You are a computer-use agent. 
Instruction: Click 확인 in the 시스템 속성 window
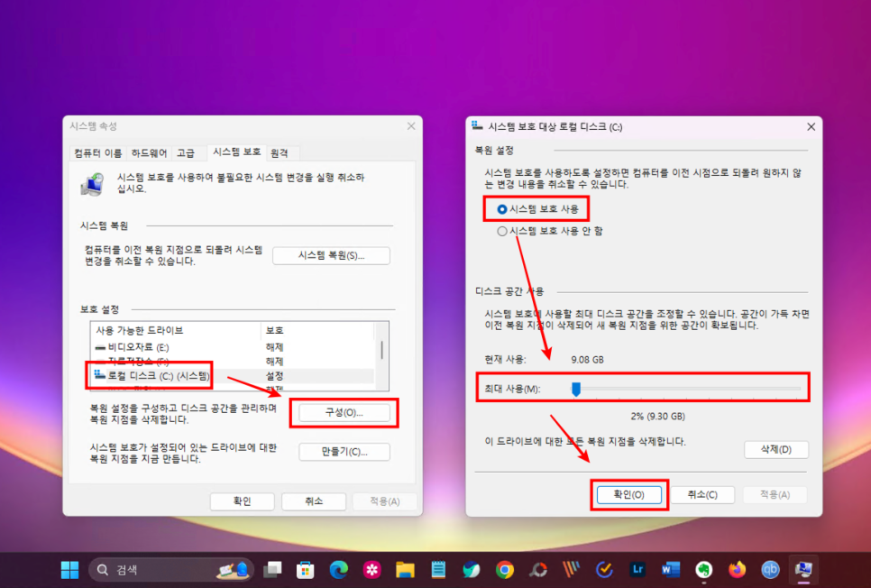click(243, 501)
